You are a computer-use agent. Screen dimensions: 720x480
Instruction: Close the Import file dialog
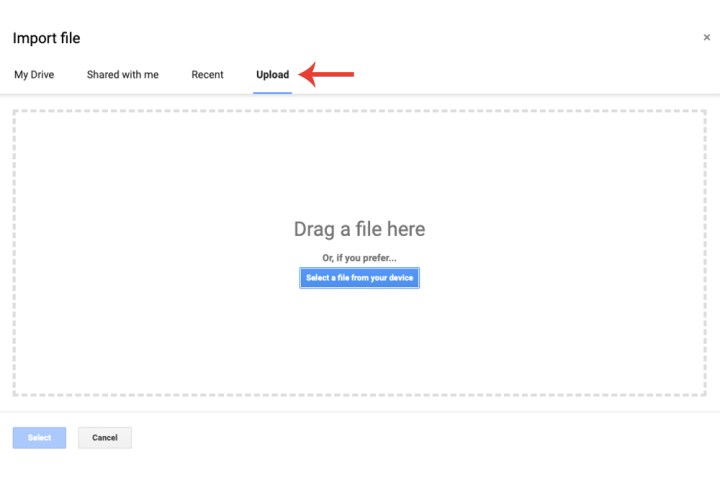(706, 37)
